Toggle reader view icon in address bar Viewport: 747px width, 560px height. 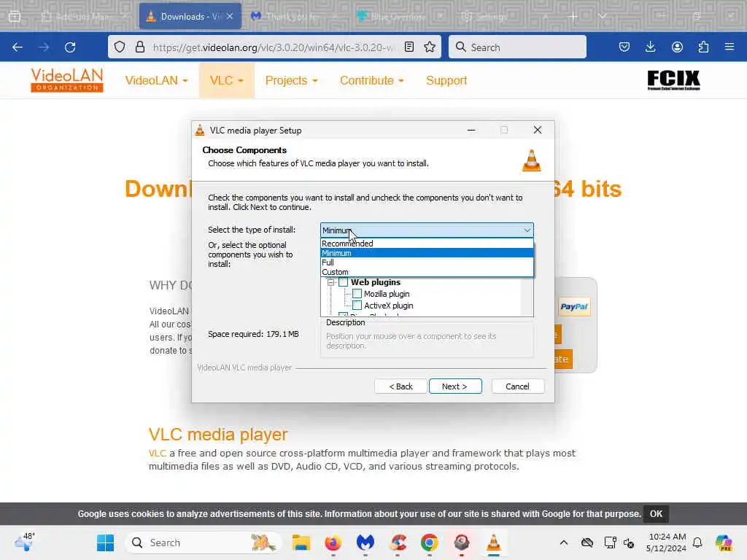point(409,47)
